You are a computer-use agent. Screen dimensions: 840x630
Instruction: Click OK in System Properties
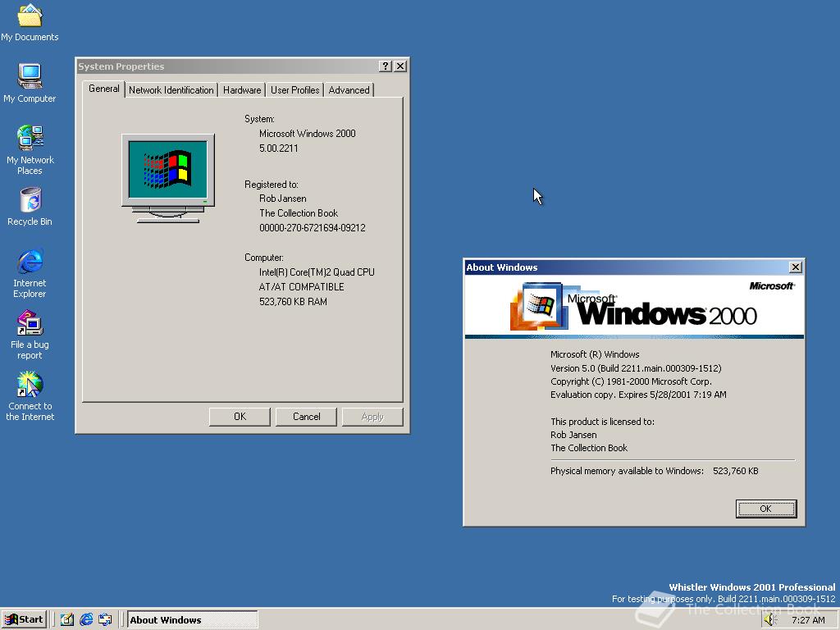tap(240, 417)
